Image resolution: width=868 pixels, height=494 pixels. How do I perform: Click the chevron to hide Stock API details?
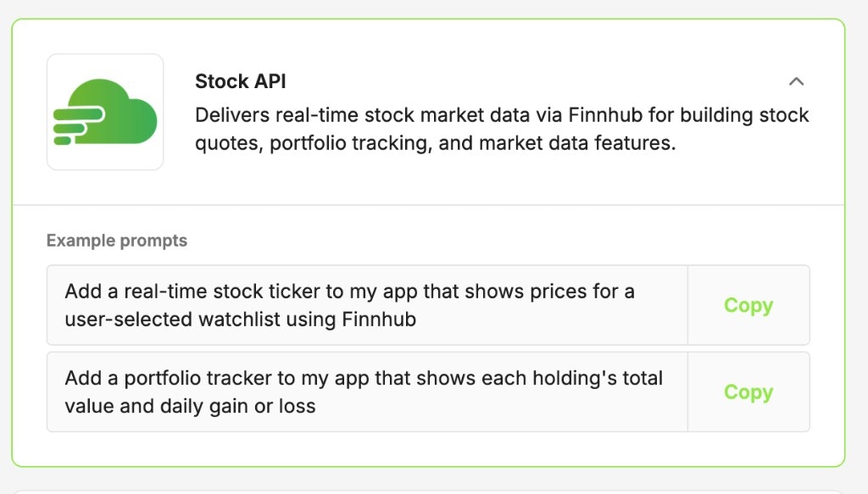coord(796,81)
